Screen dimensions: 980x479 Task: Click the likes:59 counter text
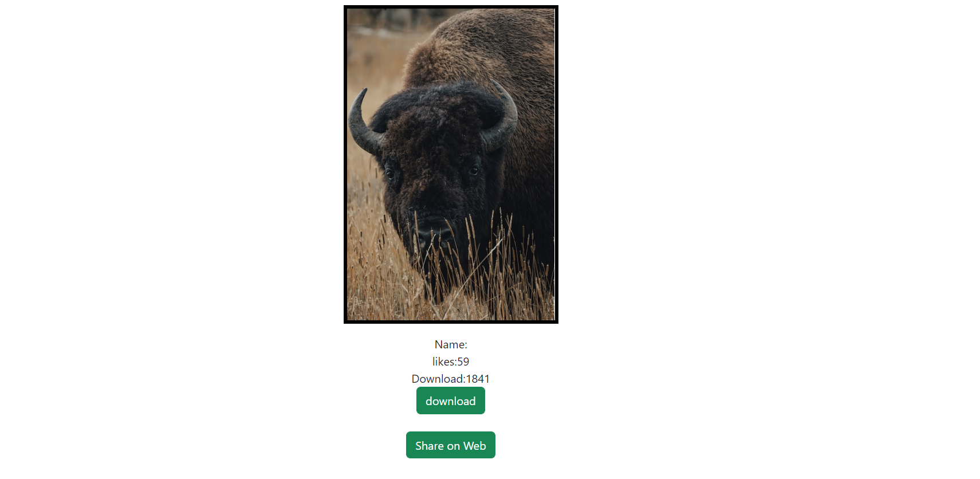tap(451, 362)
